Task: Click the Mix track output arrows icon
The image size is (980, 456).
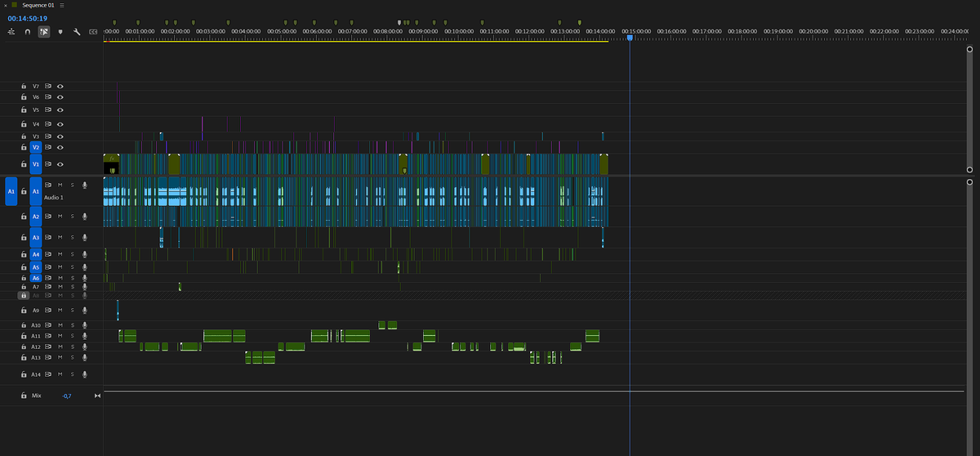Action: [x=98, y=396]
